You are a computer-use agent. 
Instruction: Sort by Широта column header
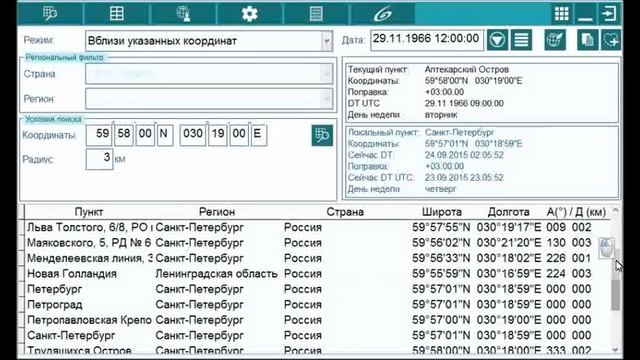tap(442, 212)
